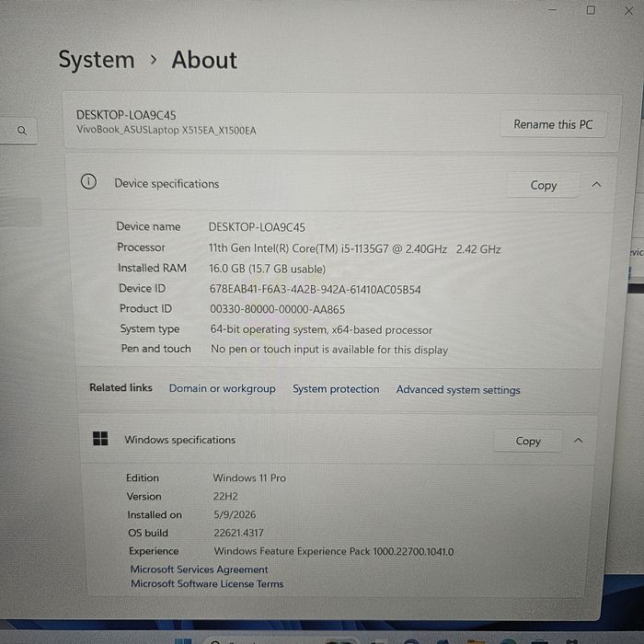Select Windows Feature Experience Pack text

point(333,551)
